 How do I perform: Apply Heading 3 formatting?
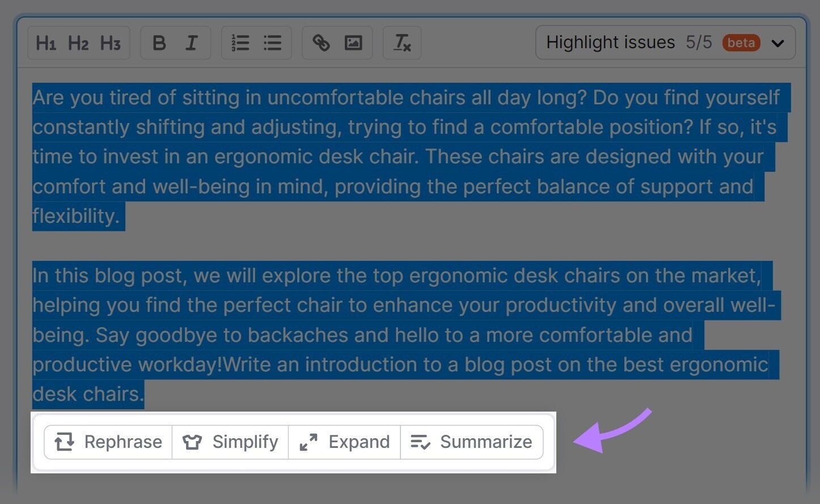(111, 43)
